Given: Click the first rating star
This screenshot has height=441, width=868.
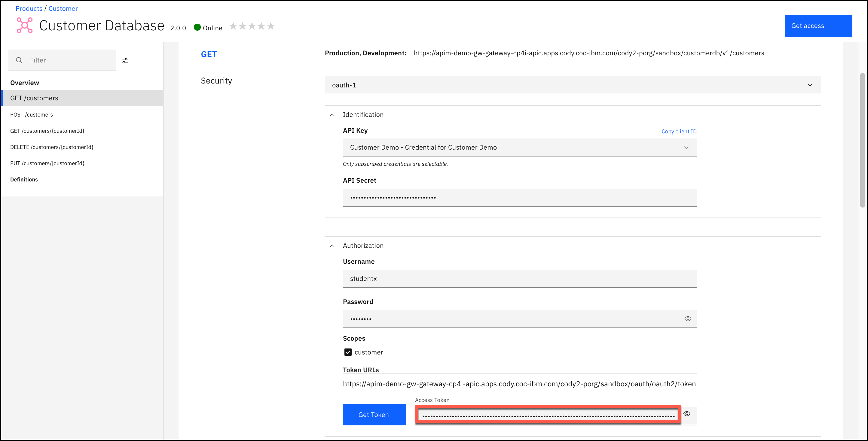Looking at the screenshot, I should click(x=233, y=26).
